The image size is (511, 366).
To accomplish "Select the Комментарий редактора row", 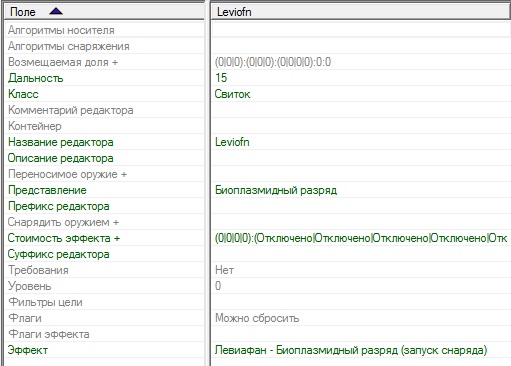I will coord(104,110).
